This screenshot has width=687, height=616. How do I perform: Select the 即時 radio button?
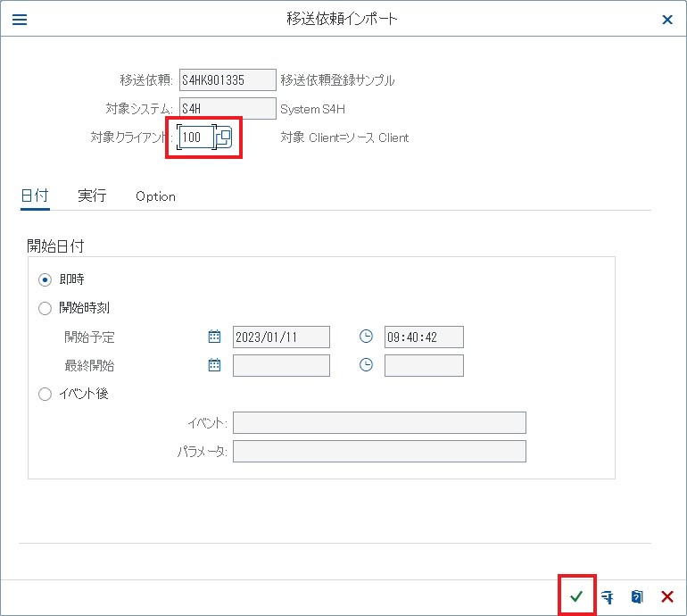(46, 279)
